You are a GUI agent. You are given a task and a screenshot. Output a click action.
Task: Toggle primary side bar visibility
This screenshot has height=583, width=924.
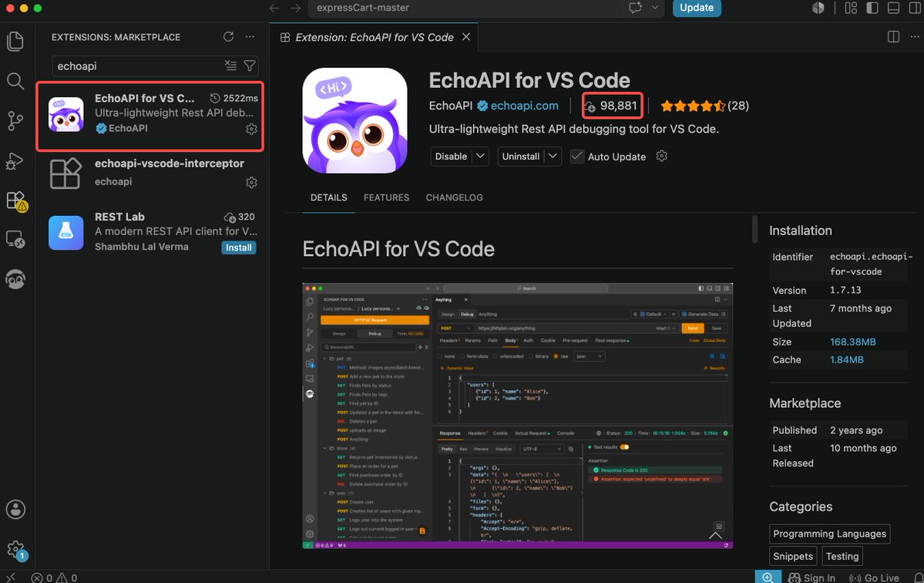point(872,8)
